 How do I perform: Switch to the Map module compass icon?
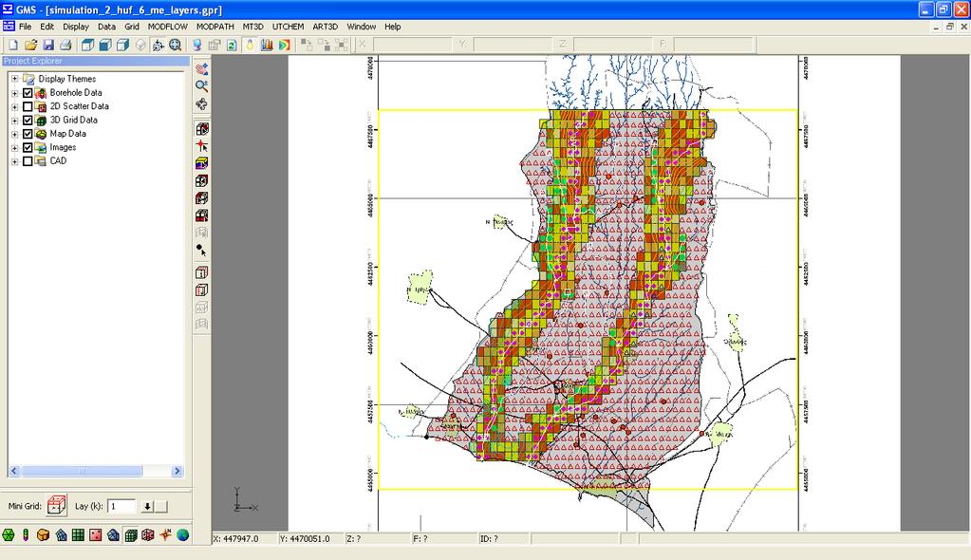point(165,534)
